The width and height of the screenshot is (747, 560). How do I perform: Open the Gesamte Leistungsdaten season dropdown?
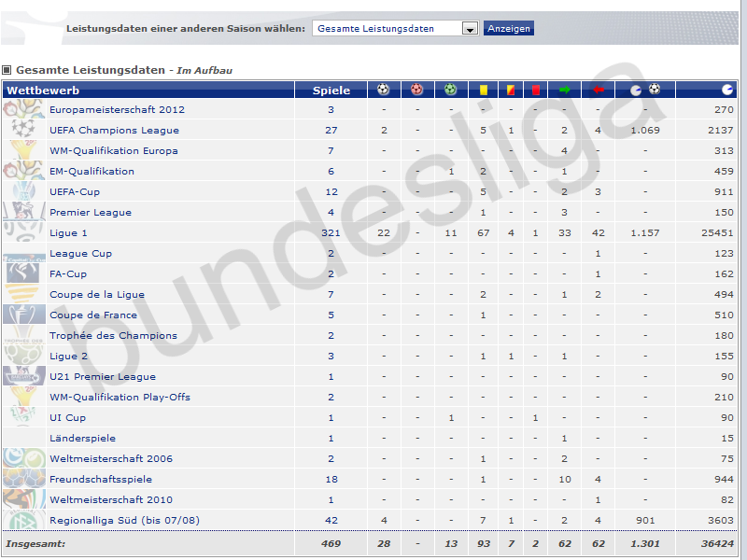pyautogui.click(x=395, y=29)
